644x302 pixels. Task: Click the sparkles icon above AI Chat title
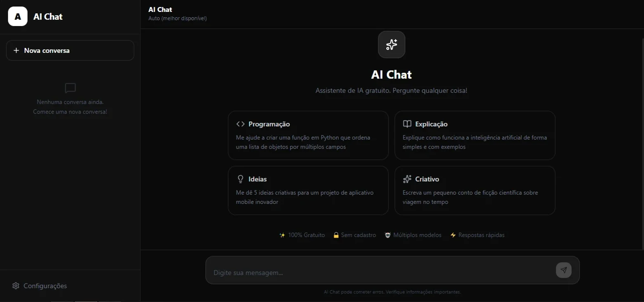pos(391,45)
